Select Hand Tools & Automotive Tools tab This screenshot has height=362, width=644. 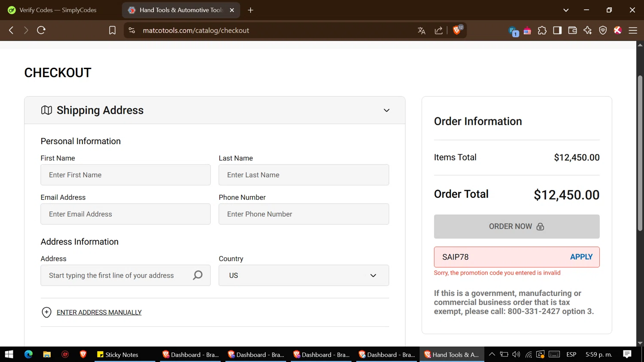click(x=180, y=10)
